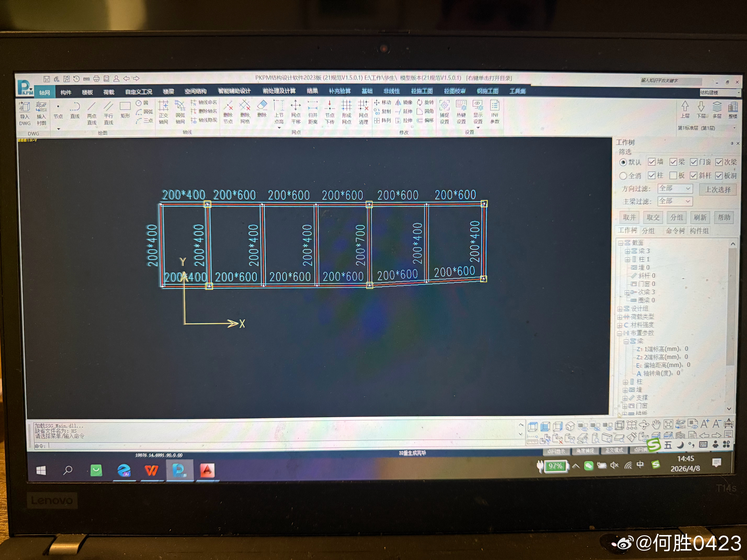Click the 上次选择 button
This screenshot has width=747, height=560.
click(x=718, y=189)
